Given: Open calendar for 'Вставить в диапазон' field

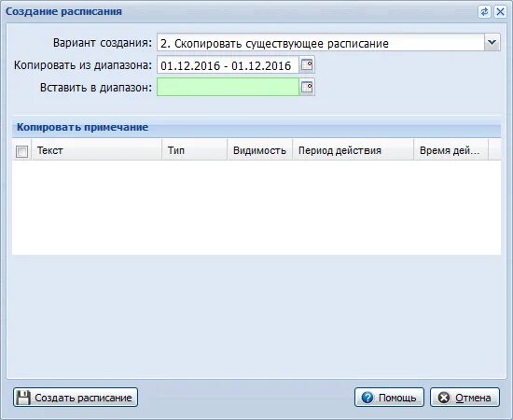Looking at the screenshot, I should (307, 87).
